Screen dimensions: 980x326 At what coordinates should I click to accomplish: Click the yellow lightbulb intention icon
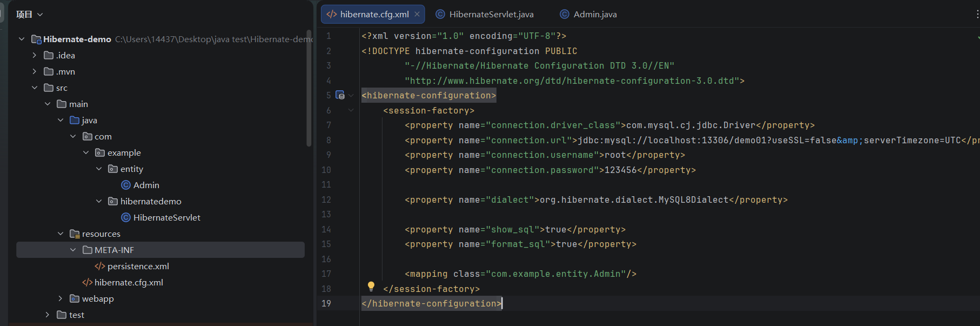pos(371,286)
